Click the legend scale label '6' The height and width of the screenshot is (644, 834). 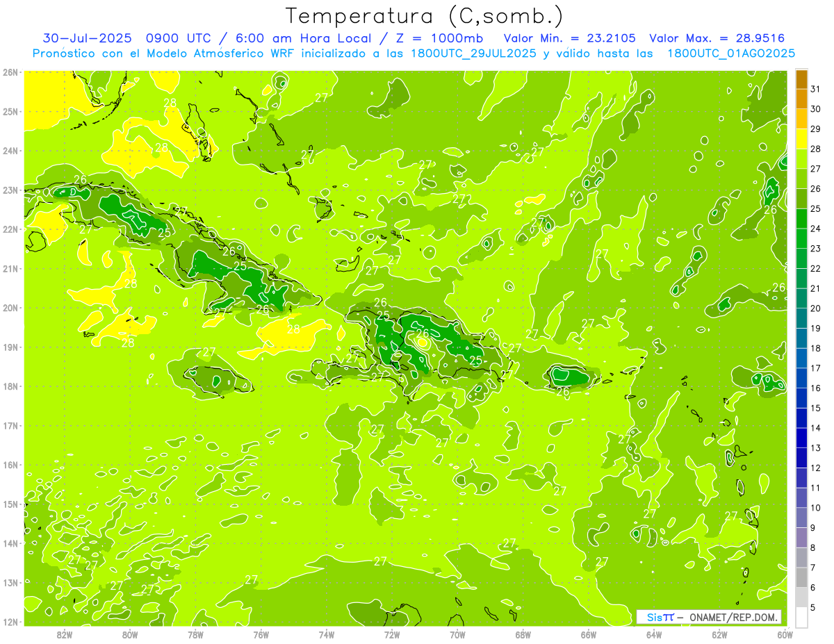[x=814, y=588]
